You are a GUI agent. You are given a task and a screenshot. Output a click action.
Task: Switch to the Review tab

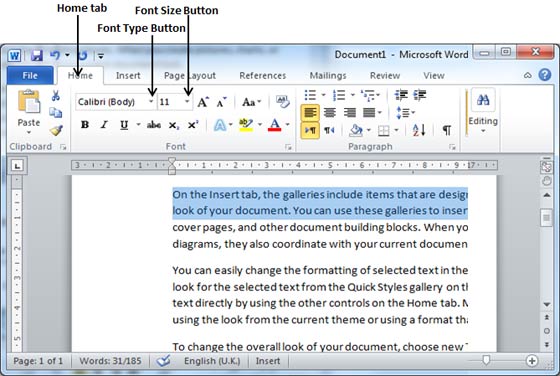pos(385,76)
